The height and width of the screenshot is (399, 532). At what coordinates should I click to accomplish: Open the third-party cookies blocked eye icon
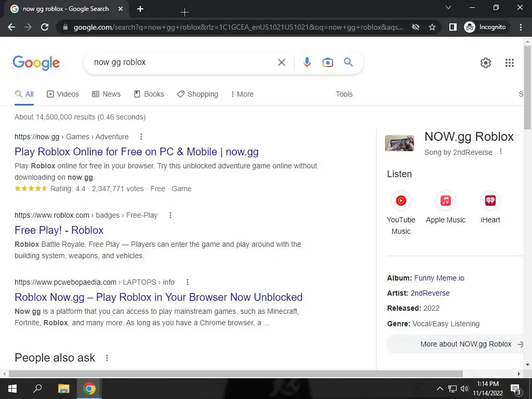pyautogui.click(x=415, y=27)
